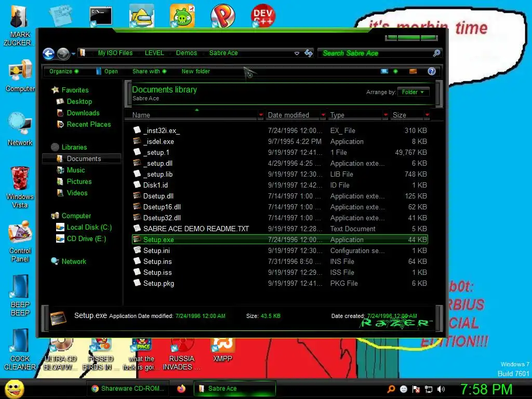Select the BEEP BEEP desktop icon
532x399 pixels.
coord(20,296)
